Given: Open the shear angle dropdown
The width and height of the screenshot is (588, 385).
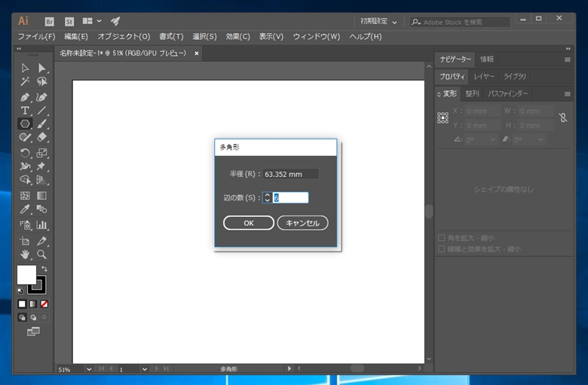Looking at the screenshot, I should tap(541, 139).
